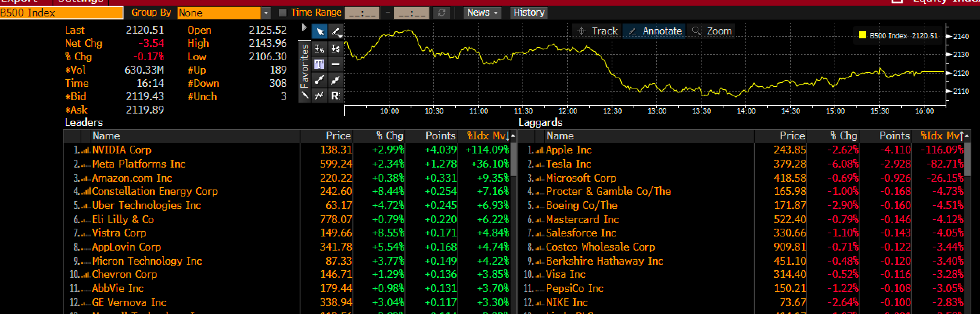Click the History button
The height and width of the screenshot is (314, 980).
(x=529, y=13)
